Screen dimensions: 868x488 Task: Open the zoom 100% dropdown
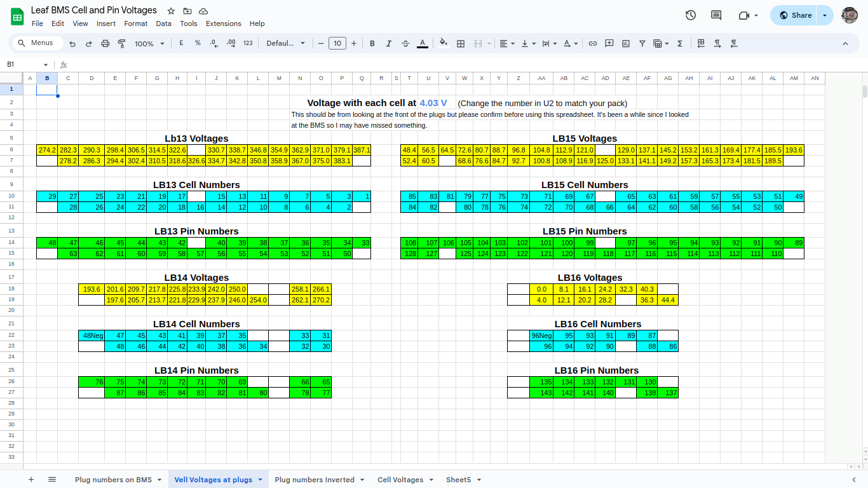click(149, 43)
